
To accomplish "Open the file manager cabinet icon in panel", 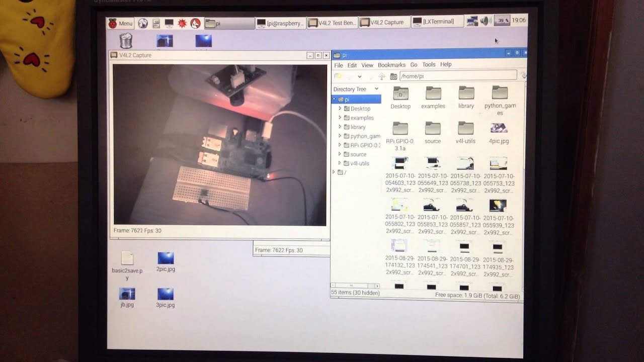I will 156,23.
